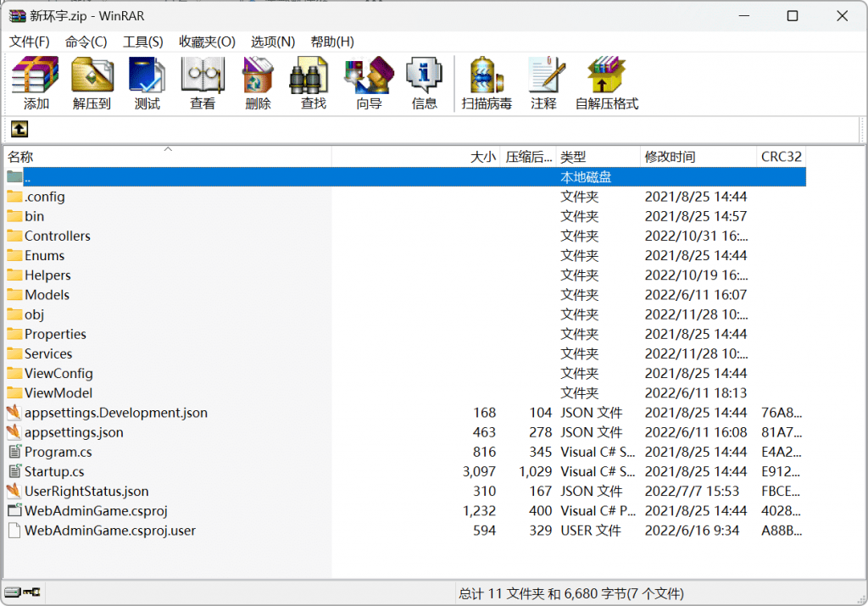This screenshot has height=606, width=868.
Task: Open the Favorites (收藏夹) menu
Action: [207, 42]
